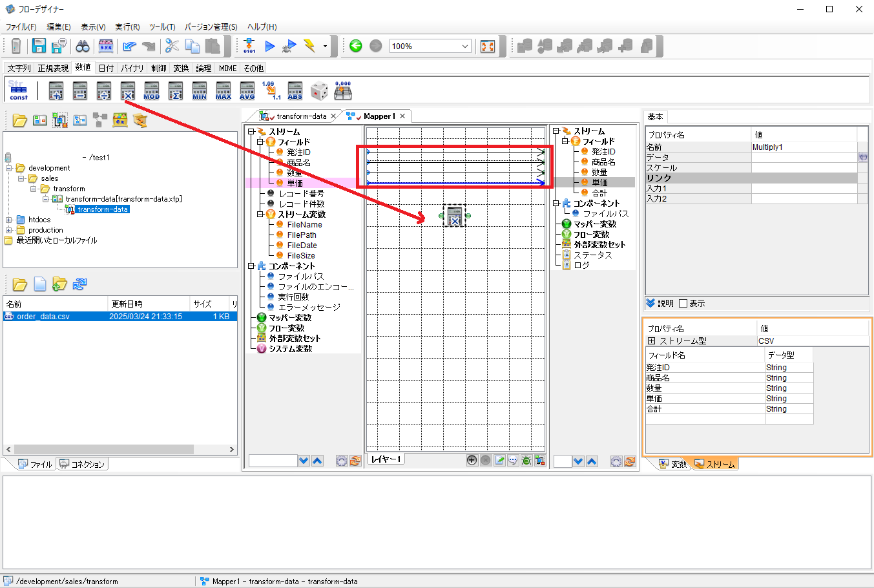Open the binoculars search tool
The width and height of the screenshot is (874, 588).
[x=83, y=46]
